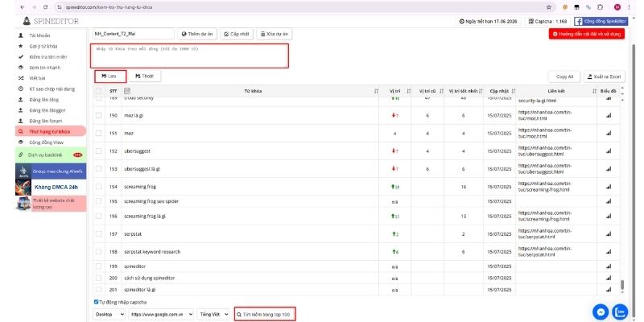Go back in browser history
Viewport: 644px width, 322px height.
(23, 7)
